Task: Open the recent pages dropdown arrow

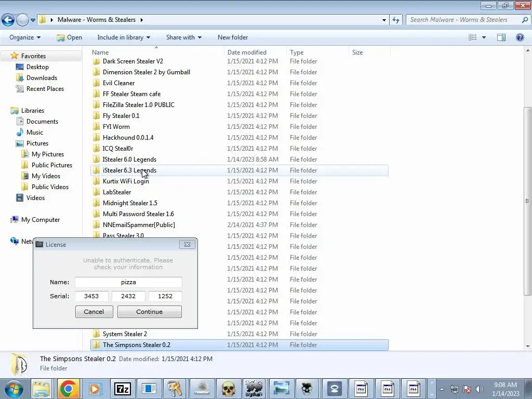Action: 33,20
